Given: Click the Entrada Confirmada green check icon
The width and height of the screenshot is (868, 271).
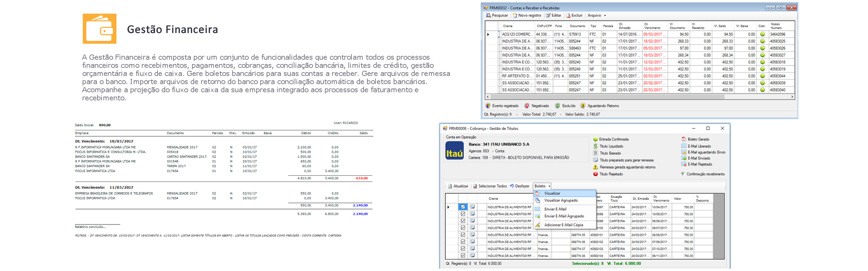Looking at the screenshot, I should click(x=595, y=140).
